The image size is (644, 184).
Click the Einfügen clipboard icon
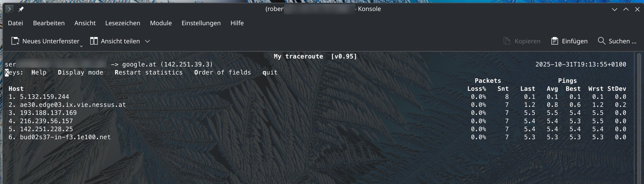click(x=555, y=41)
